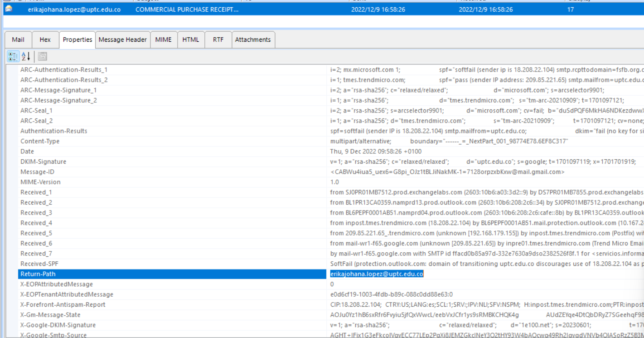Click the subject COMMERCIAL PURCHASE RECEIPT
This screenshot has height=338, width=644.
[x=188, y=9]
